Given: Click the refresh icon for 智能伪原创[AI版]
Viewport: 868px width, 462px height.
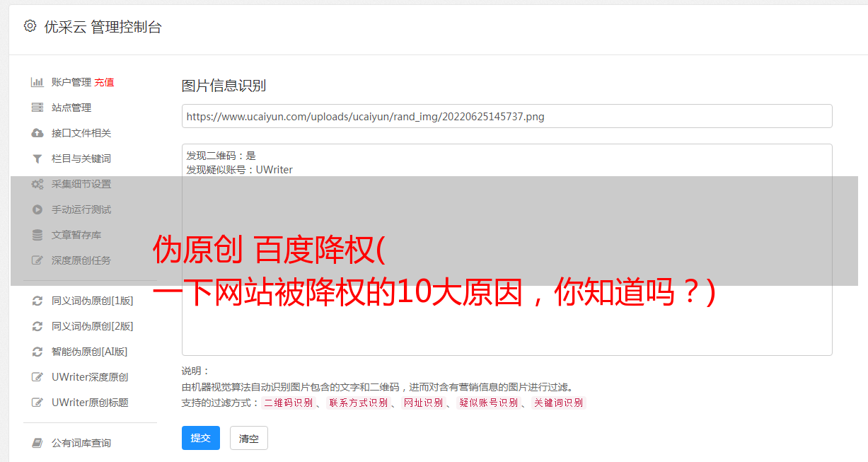Looking at the screenshot, I should tap(37, 352).
